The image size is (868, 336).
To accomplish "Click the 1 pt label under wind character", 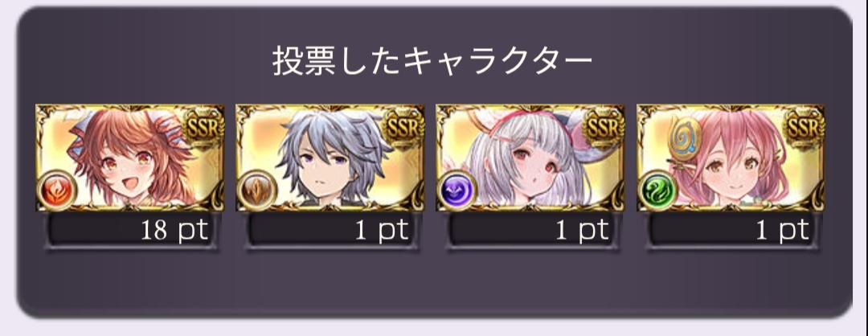I will pos(784,232).
